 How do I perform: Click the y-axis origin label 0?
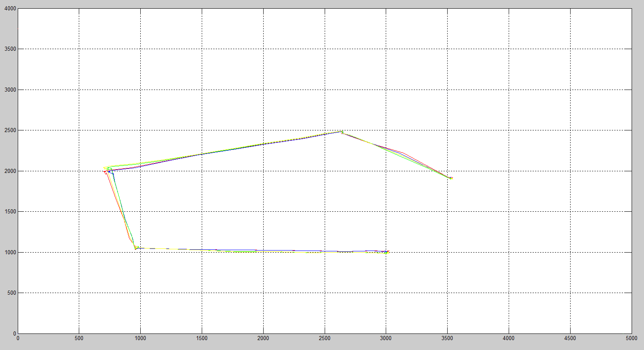tap(15, 333)
